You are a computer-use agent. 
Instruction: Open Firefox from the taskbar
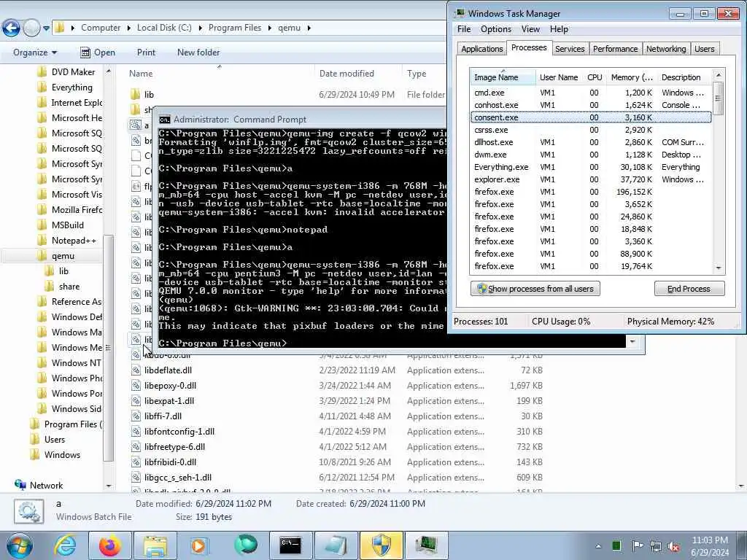click(x=110, y=545)
